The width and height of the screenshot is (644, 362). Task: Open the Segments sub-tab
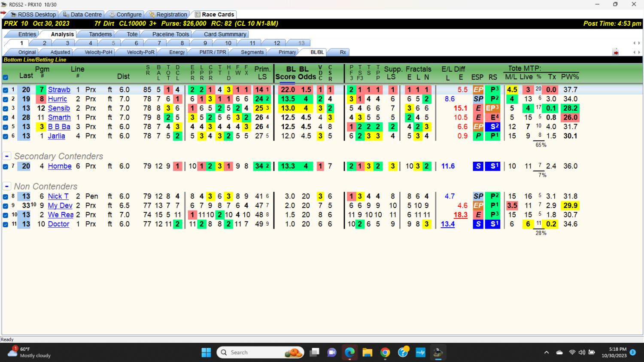(x=252, y=52)
